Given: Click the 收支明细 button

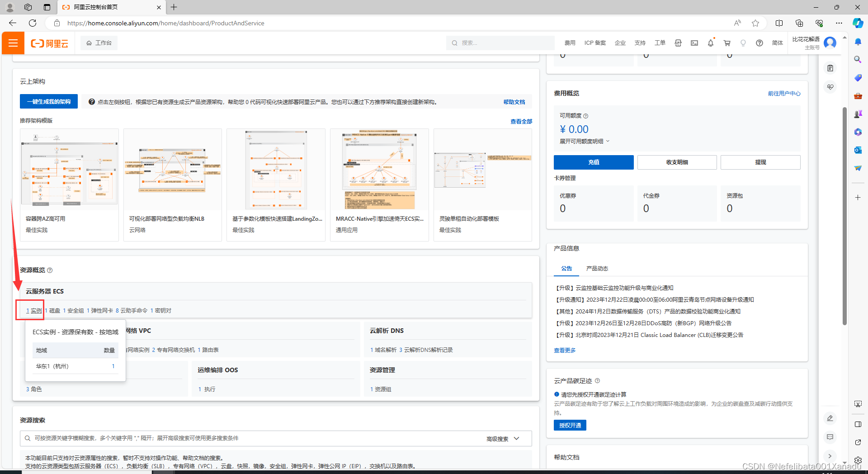Looking at the screenshot, I should click(677, 162).
